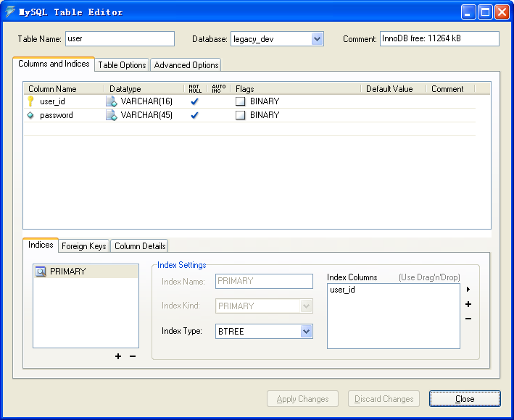
Task: Click the datatype icon next to VARCHAR(16)
Action: click(112, 101)
